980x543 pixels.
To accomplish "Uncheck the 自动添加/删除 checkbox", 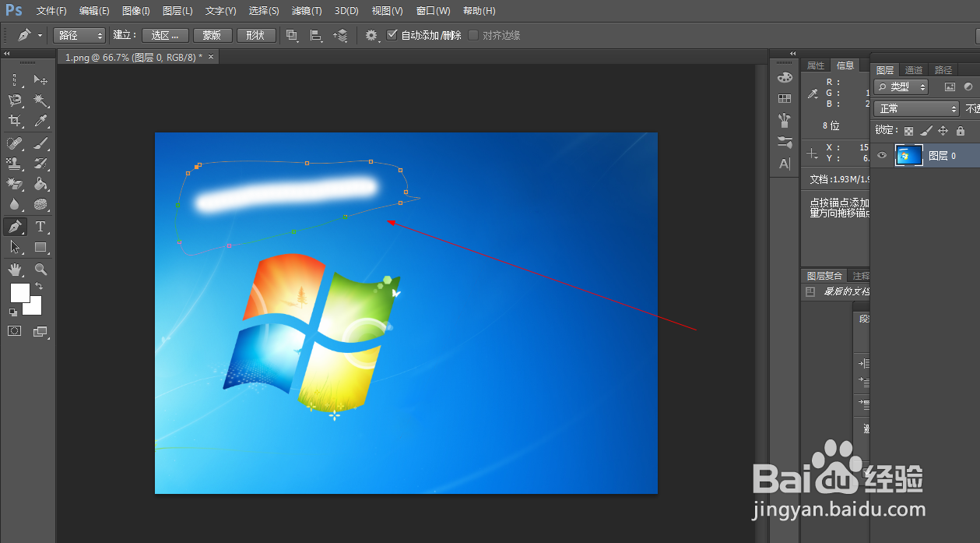I will 392,35.
